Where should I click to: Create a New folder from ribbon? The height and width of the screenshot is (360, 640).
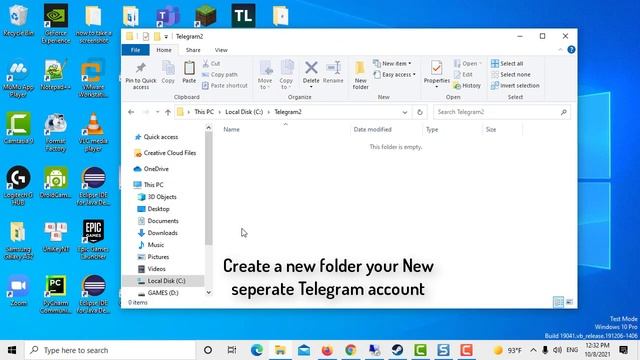tap(360, 75)
